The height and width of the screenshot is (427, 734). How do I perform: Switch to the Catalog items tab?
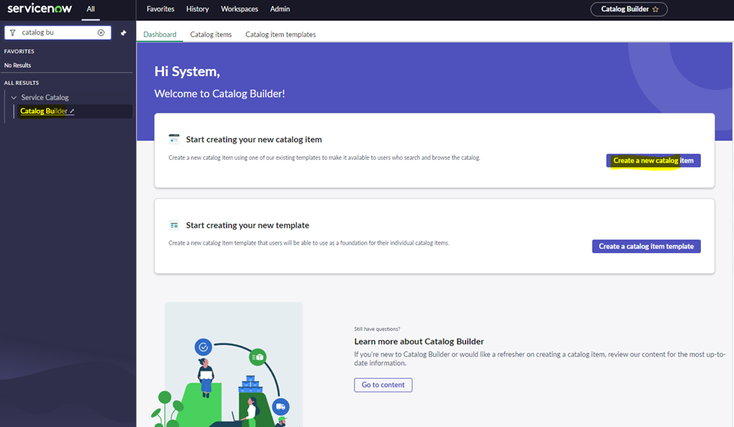tap(211, 34)
